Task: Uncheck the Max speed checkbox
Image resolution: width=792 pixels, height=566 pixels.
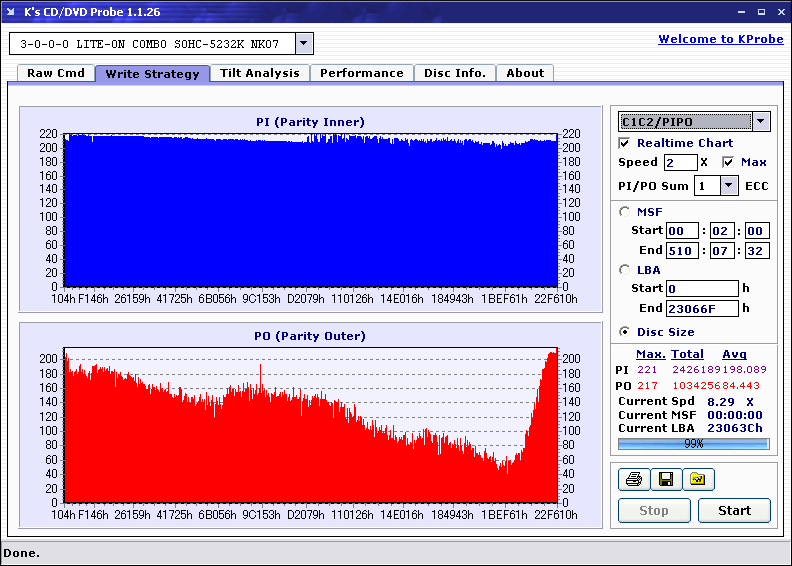Action: pos(728,162)
